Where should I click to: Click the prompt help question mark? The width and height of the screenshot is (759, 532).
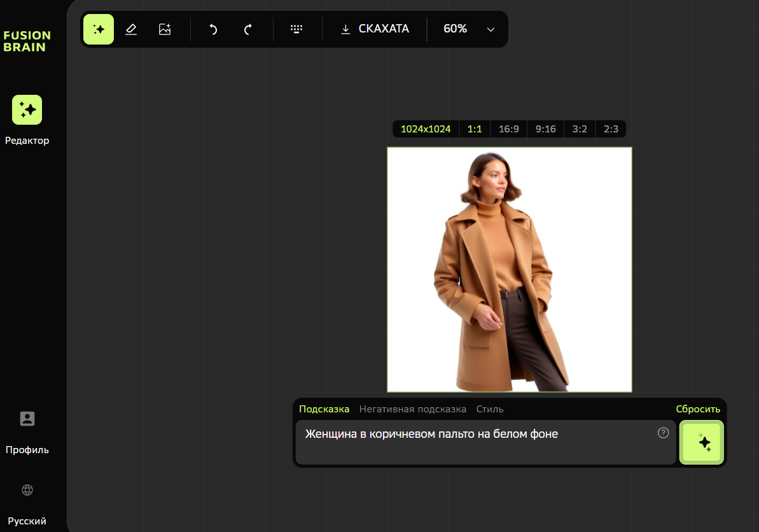point(663,433)
